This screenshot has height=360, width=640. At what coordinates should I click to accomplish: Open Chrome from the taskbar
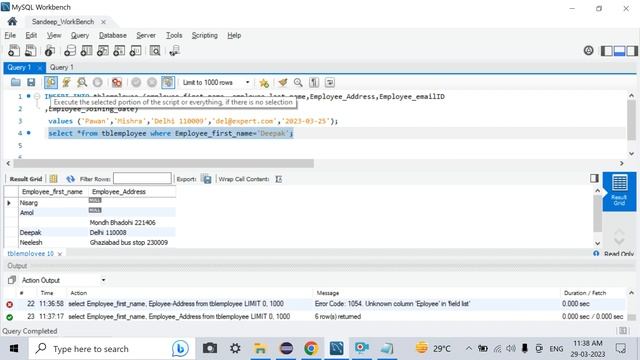(x=311, y=348)
